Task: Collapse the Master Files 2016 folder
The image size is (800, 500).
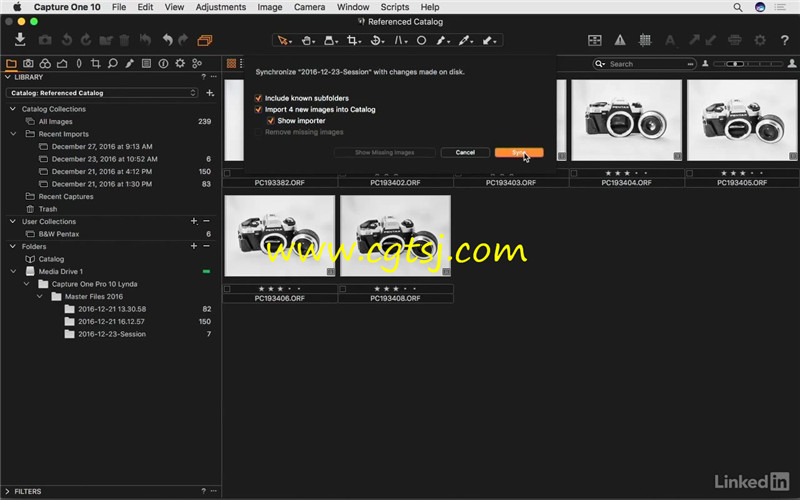Action: pyautogui.click(x=39, y=296)
